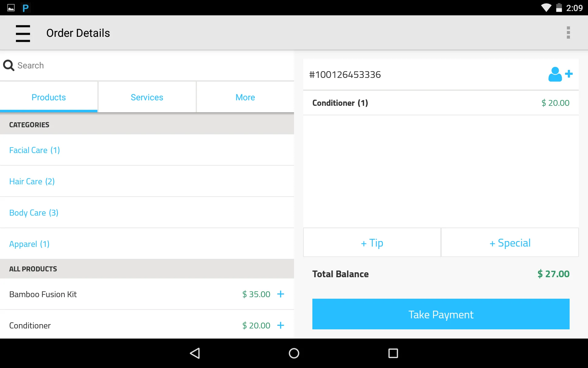Viewport: 588px width, 368px height.
Task: Add another Conditioner using its plus icon
Action: (x=281, y=325)
